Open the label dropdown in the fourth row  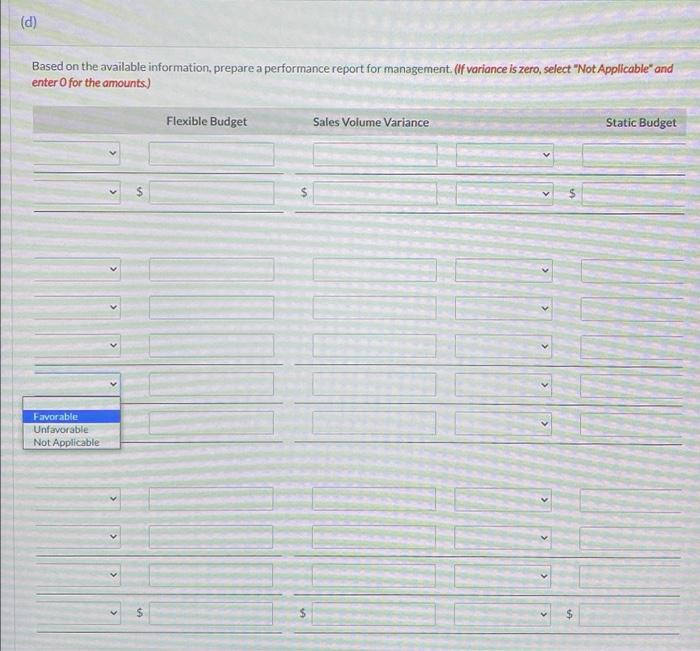tap(77, 307)
